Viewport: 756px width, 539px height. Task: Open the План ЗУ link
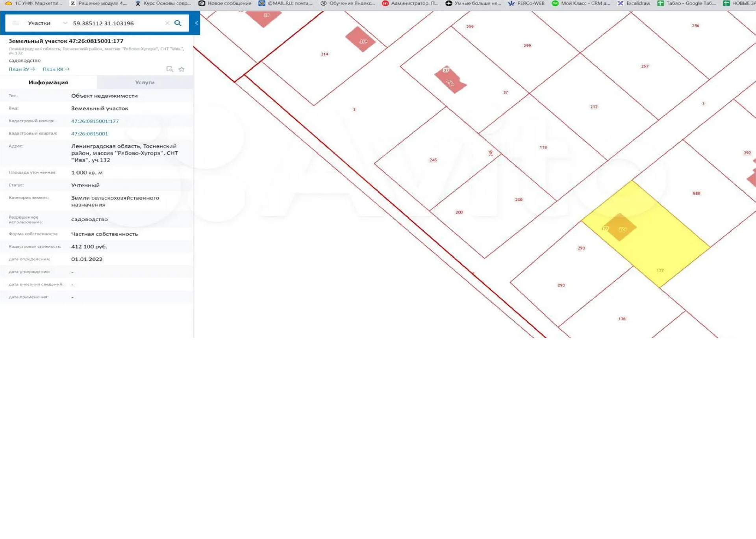22,69
